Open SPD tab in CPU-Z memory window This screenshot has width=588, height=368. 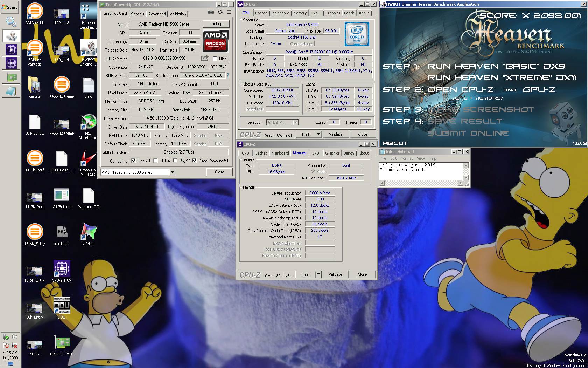click(x=315, y=153)
